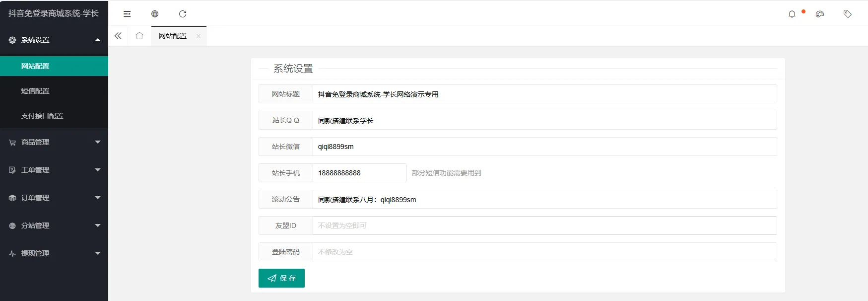This screenshot has height=301, width=868.
Task: Click edit icon beside 工单管理
Action: tap(12, 170)
